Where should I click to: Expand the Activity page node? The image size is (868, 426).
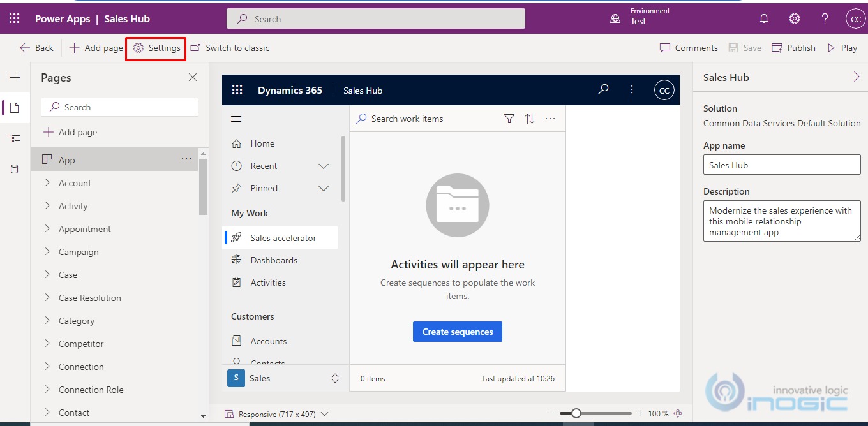pyautogui.click(x=47, y=205)
